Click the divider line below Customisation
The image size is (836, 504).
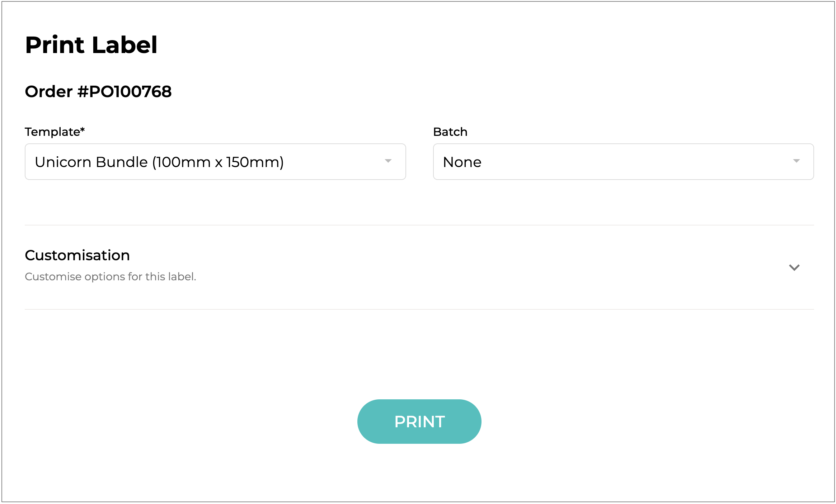pos(419,309)
